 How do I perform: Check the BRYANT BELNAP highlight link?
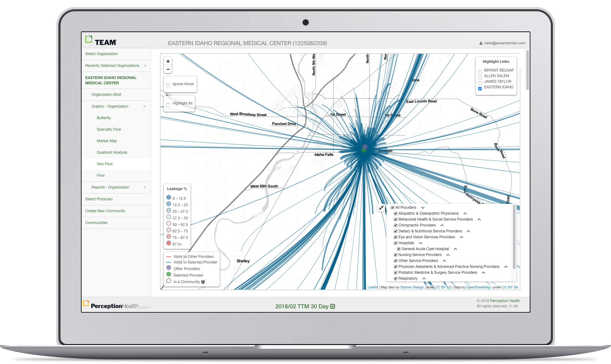[x=480, y=72]
